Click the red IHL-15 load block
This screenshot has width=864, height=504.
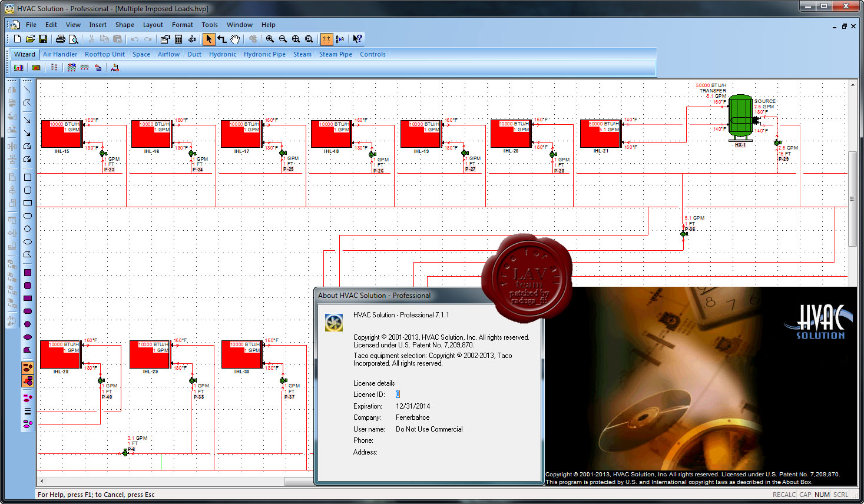61,134
